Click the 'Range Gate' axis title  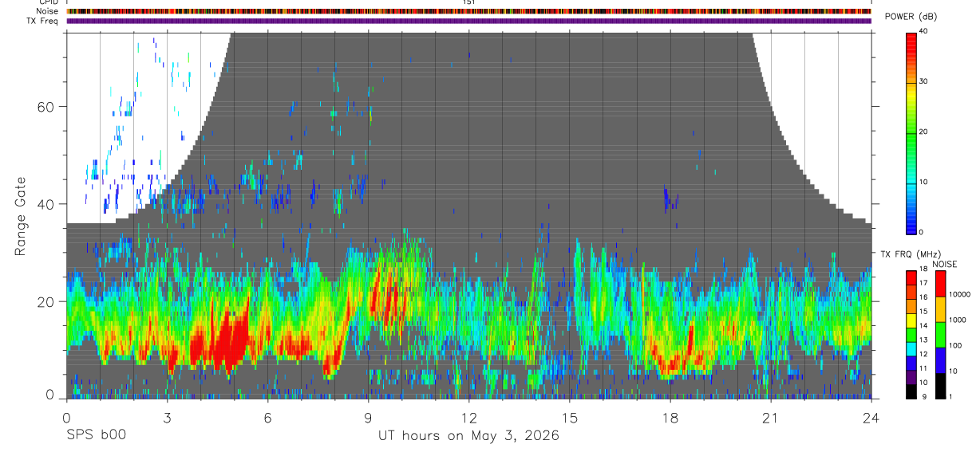(21, 216)
